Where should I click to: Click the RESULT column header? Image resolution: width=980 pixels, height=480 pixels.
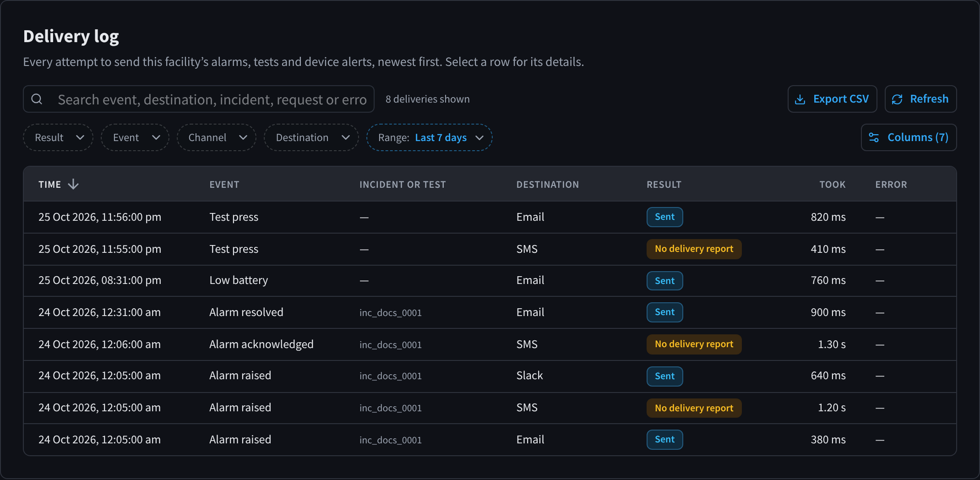[664, 185]
